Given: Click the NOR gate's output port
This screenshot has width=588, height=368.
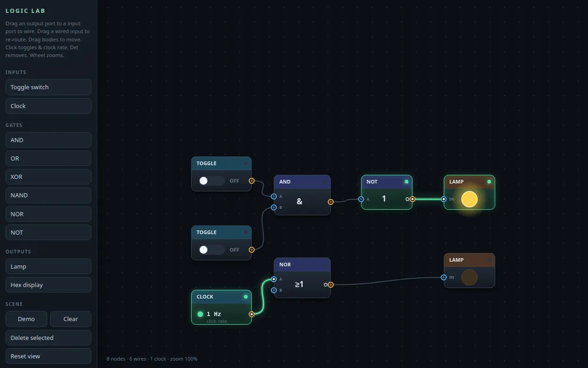Looking at the screenshot, I should (x=331, y=285).
